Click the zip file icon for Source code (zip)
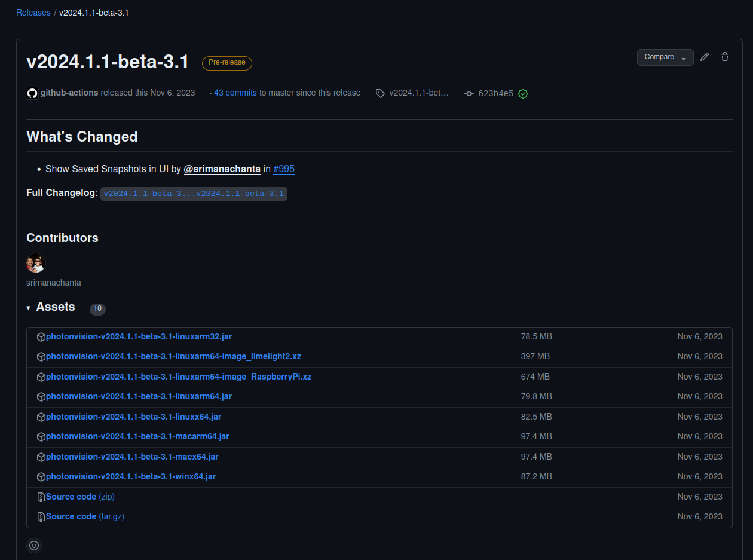The image size is (753, 560). [41, 497]
